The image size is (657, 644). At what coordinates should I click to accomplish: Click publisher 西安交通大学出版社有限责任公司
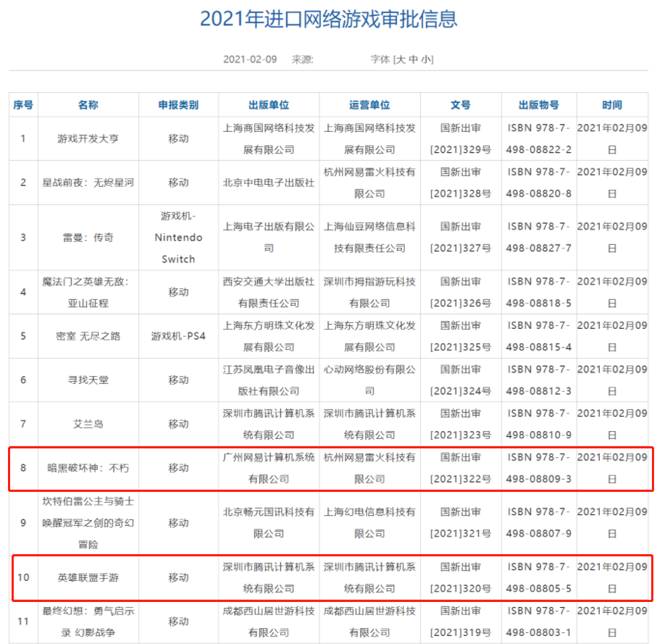(269, 293)
